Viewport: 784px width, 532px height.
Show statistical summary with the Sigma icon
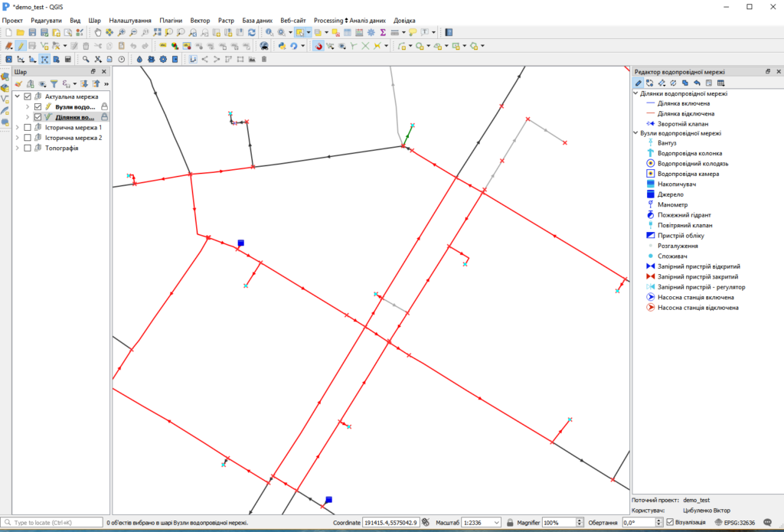point(383,32)
